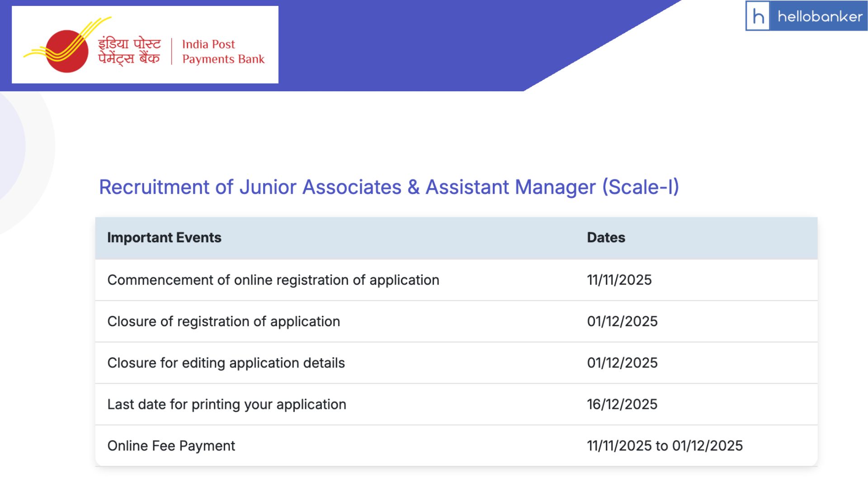Click the Hindi text in the bank logo
The image size is (868, 488).
[x=129, y=51]
